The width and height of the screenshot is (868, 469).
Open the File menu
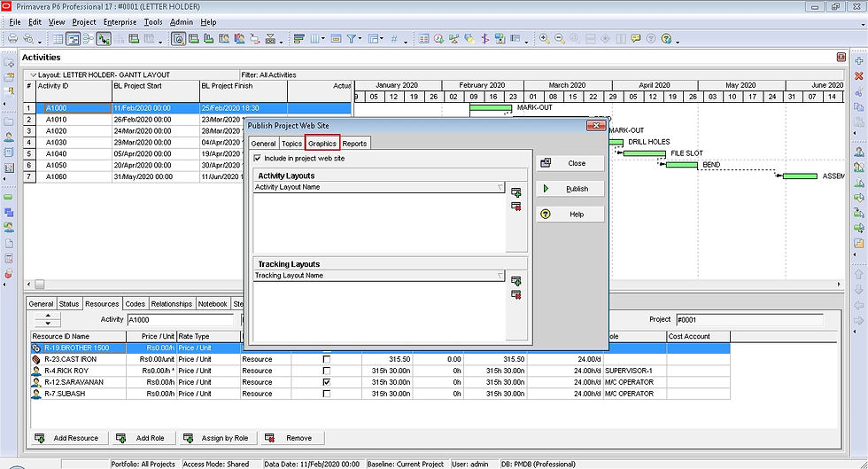[x=15, y=22]
